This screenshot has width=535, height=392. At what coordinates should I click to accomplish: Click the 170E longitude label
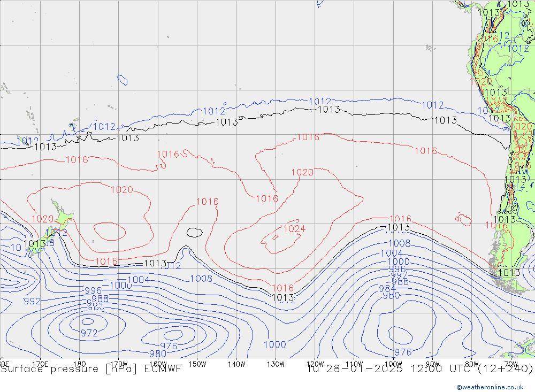click(40, 363)
